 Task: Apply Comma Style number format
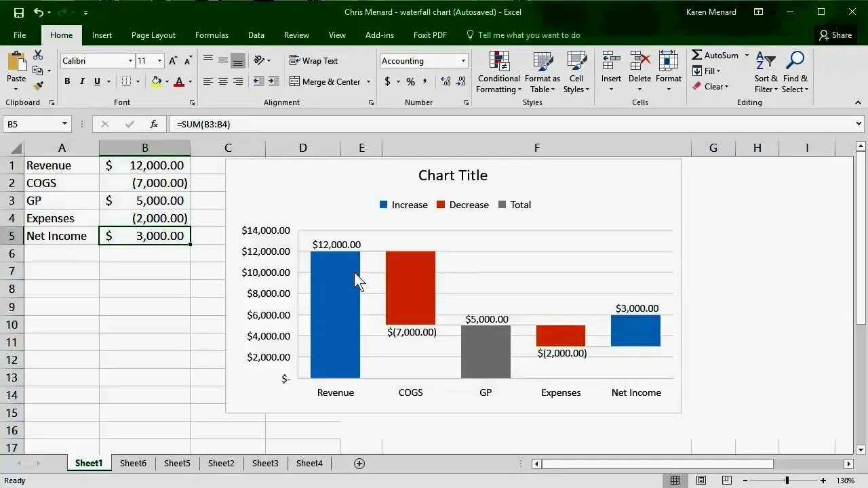[425, 81]
